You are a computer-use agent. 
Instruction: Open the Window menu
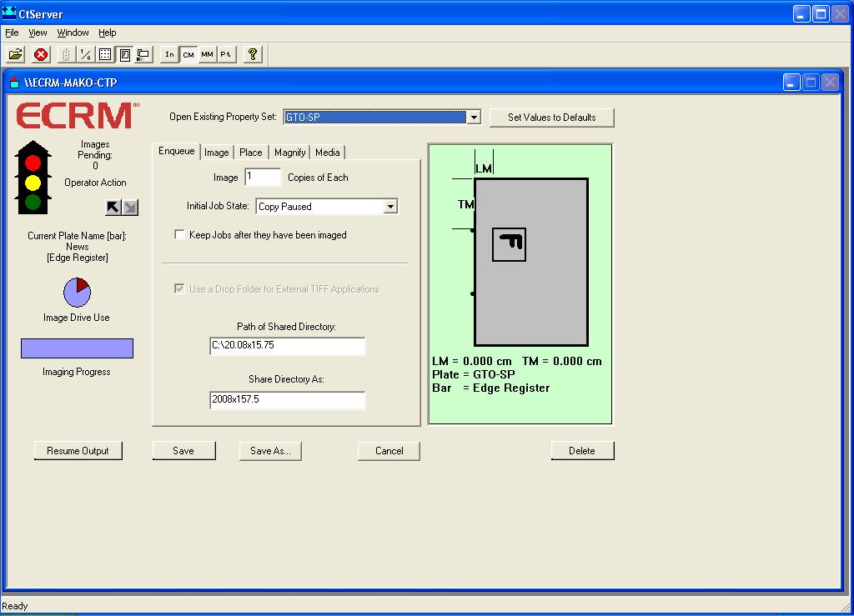[x=73, y=33]
